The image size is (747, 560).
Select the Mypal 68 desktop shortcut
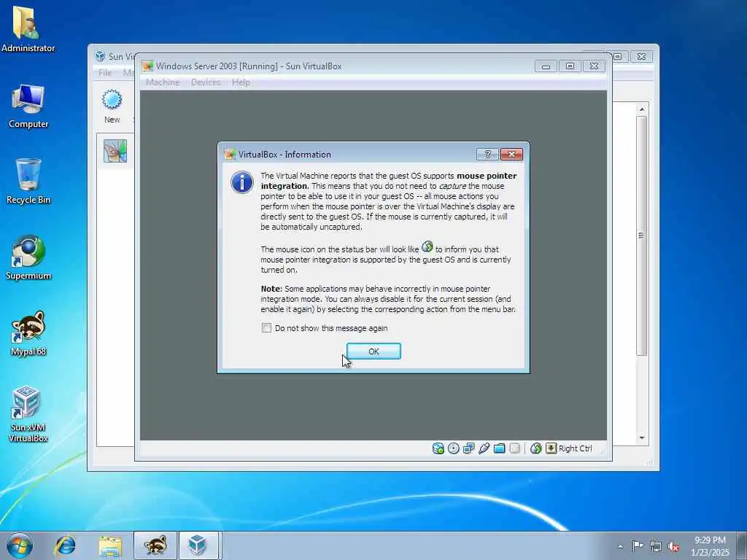(28, 333)
